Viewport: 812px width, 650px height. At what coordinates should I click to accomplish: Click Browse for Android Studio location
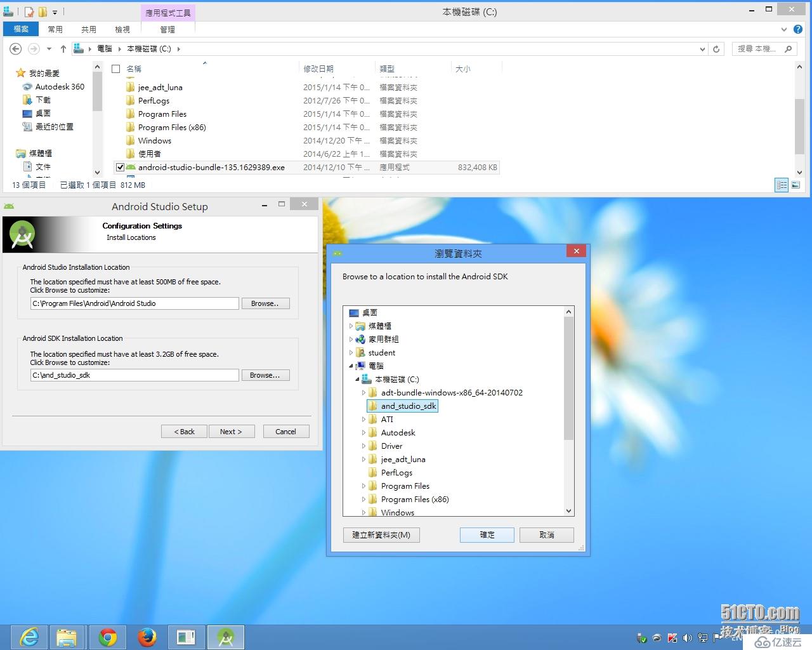tap(265, 303)
